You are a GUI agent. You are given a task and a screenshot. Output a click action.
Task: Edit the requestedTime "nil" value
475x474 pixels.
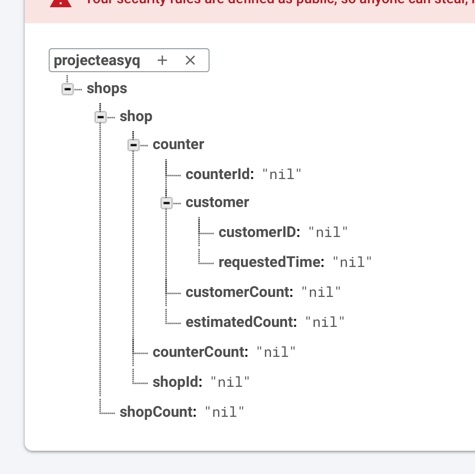352,262
